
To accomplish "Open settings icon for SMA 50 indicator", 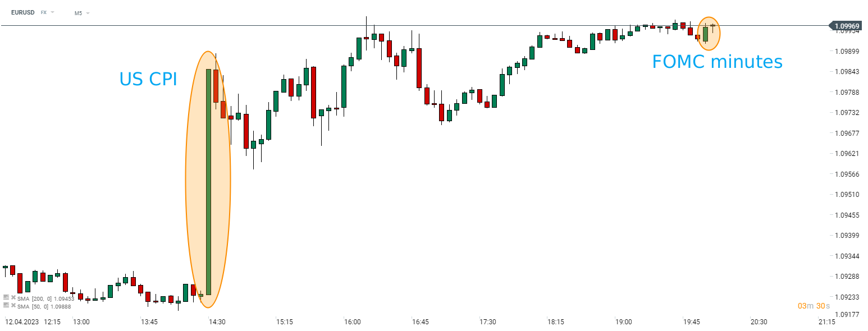I will (6, 305).
